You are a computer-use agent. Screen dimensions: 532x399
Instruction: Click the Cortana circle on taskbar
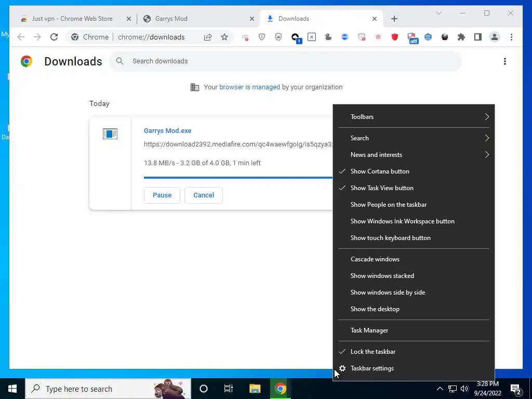(x=204, y=389)
